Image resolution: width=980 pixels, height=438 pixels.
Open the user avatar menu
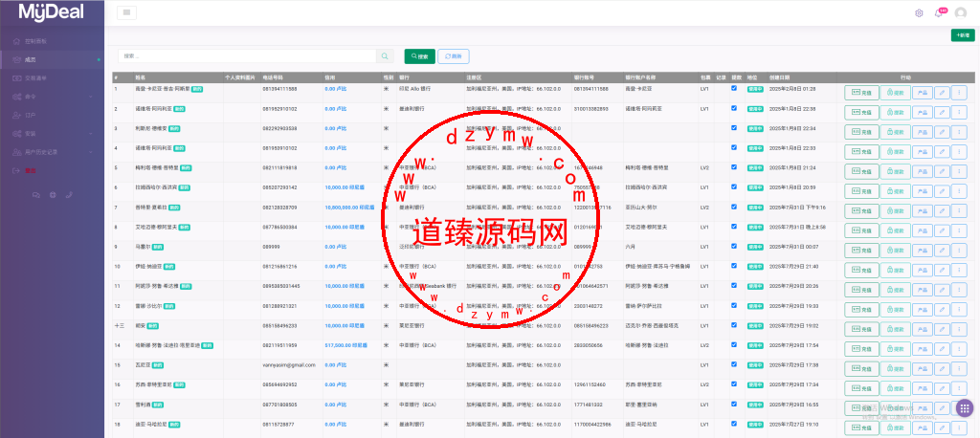961,13
